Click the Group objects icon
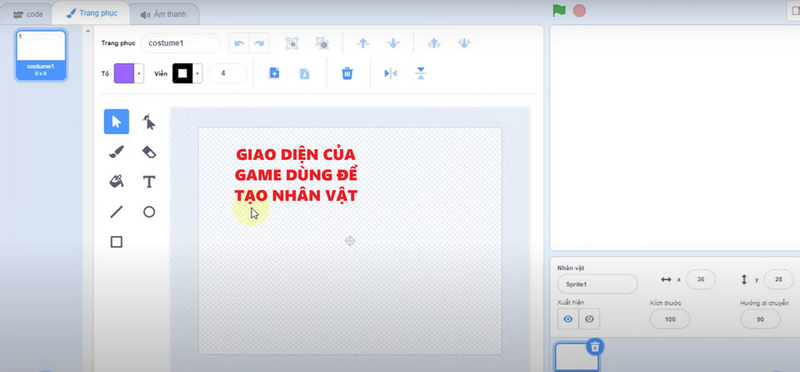The width and height of the screenshot is (800, 372). click(292, 43)
